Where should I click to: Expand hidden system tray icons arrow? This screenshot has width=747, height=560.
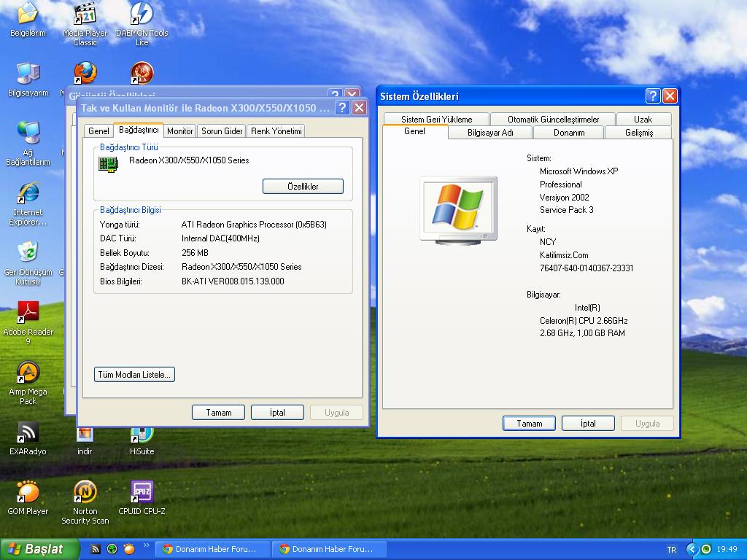692,549
